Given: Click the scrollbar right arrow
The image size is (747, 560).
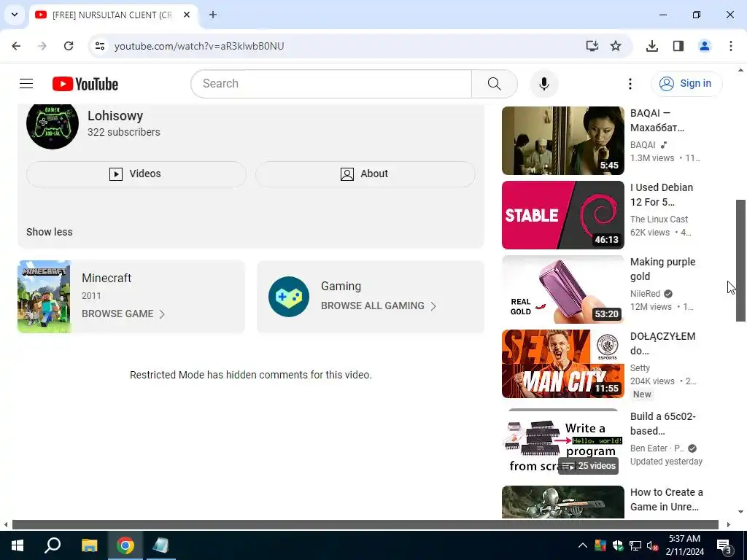Looking at the screenshot, I should (729, 524).
